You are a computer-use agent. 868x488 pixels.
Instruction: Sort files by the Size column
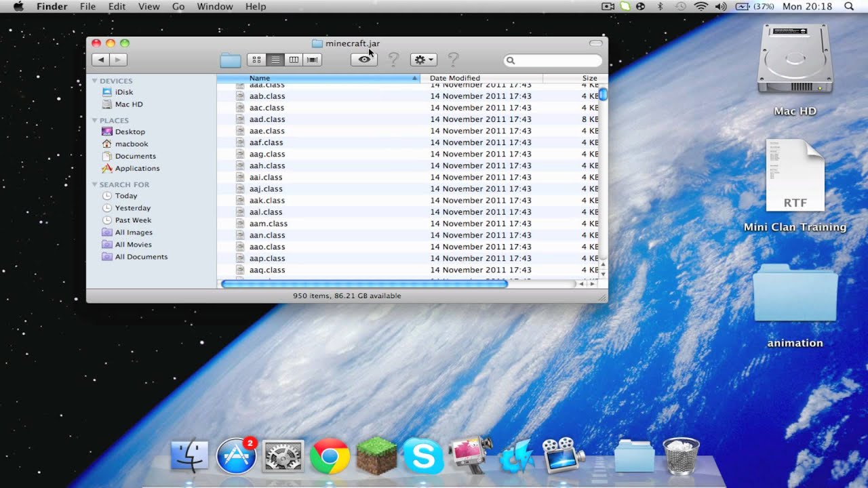[571, 78]
